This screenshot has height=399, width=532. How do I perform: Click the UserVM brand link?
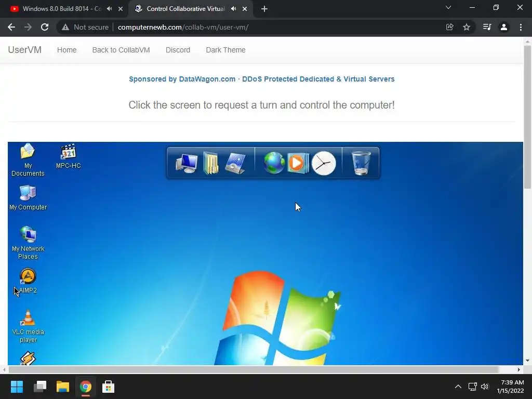click(25, 50)
